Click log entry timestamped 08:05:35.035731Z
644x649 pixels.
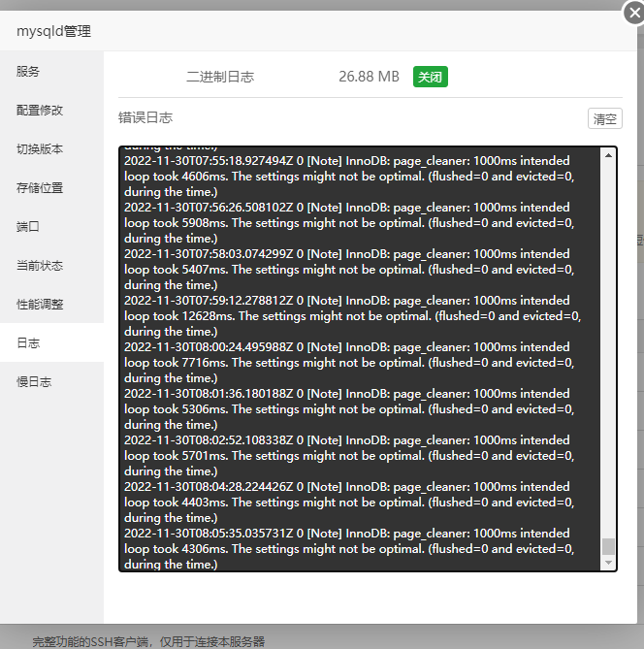point(349,549)
